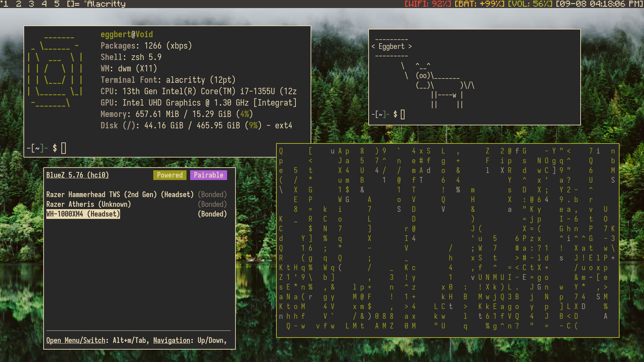The height and width of the screenshot is (362, 644).
Task: Click the WIFI status indicator
Action: [428, 4]
